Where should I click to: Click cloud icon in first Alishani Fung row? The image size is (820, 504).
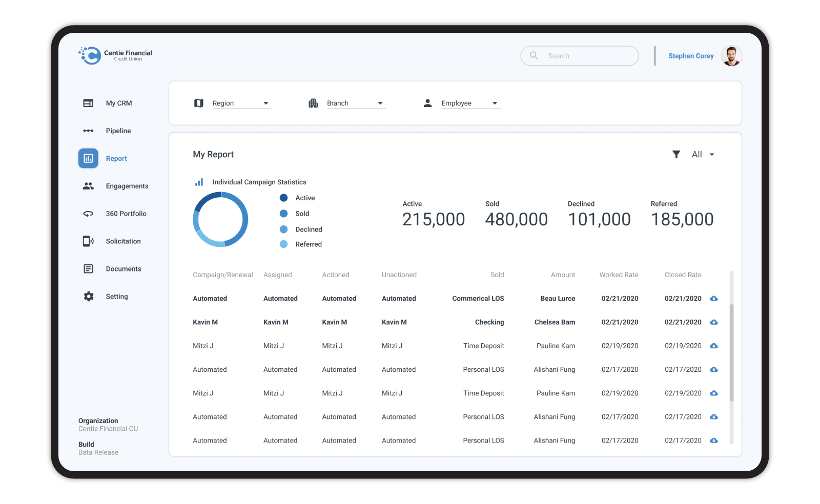coord(714,369)
